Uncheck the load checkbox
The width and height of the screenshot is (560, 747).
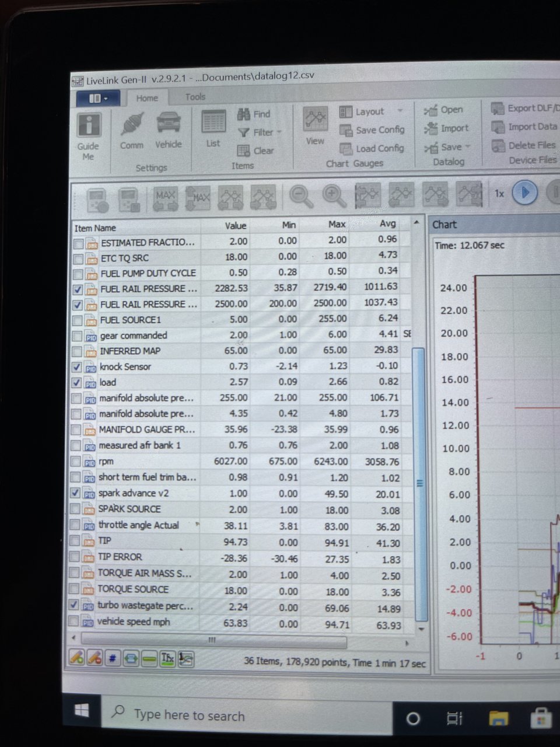pos(76,383)
